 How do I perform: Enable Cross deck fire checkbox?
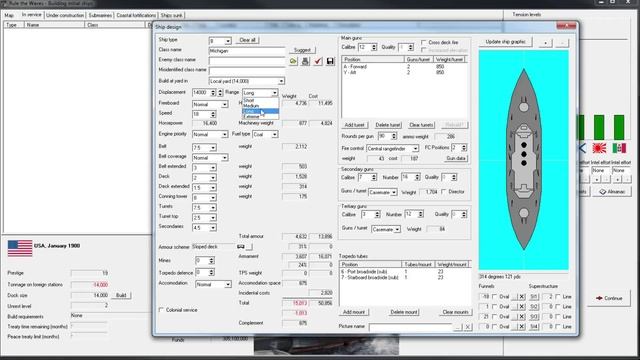(x=424, y=42)
